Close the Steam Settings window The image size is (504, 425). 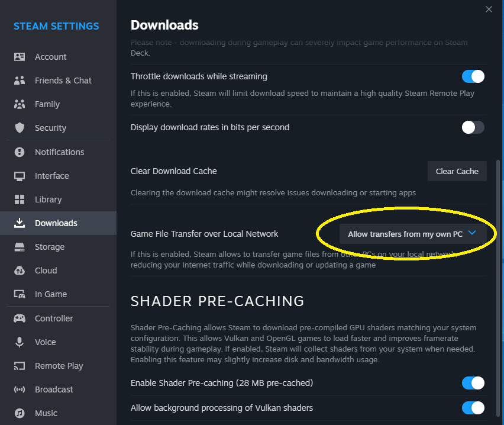(x=489, y=9)
